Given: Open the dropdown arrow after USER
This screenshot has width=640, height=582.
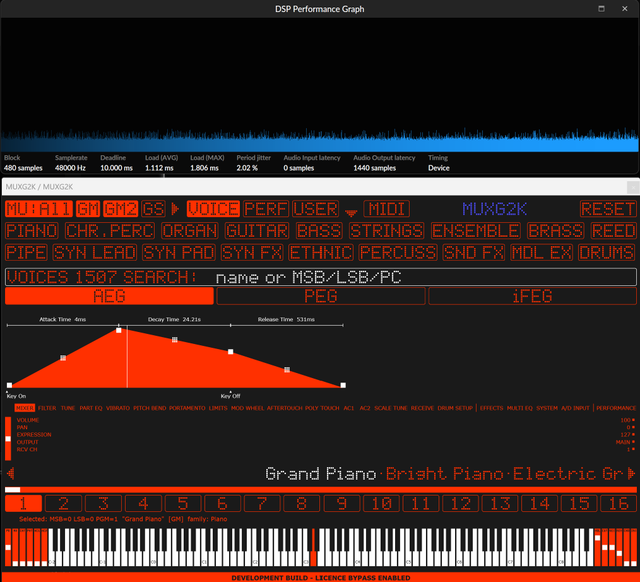Looking at the screenshot, I should click(351, 212).
